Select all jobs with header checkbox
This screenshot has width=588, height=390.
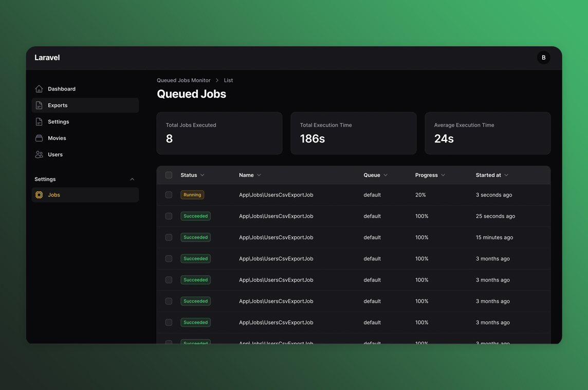tap(169, 175)
